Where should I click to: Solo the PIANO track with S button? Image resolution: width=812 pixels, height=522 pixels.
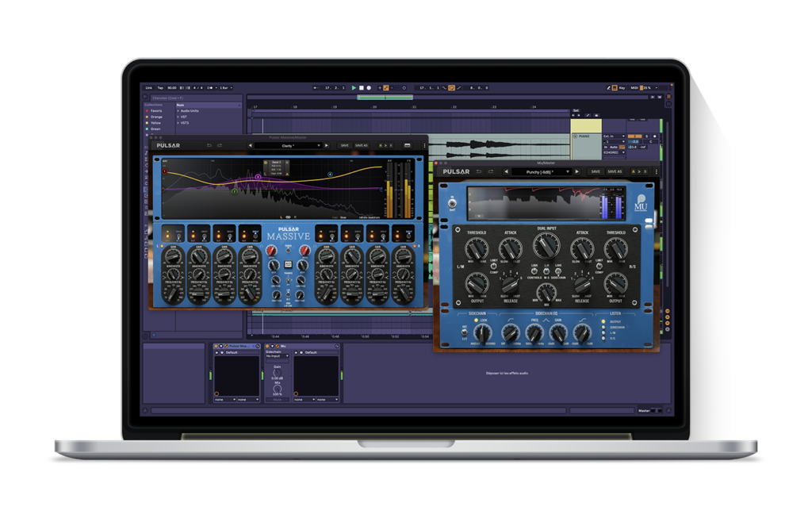pos(646,136)
